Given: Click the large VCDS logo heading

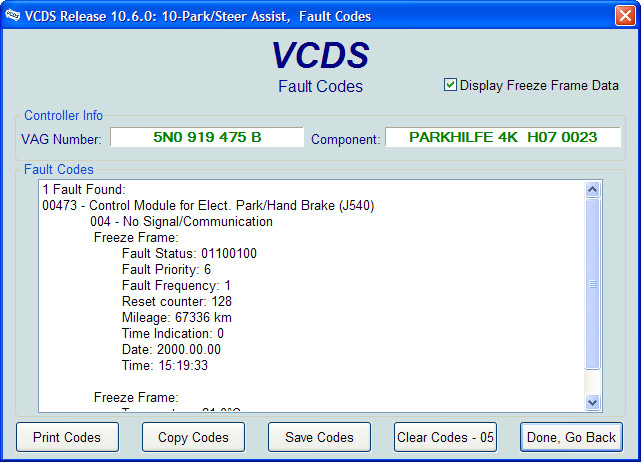Looking at the screenshot, I should [320, 55].
